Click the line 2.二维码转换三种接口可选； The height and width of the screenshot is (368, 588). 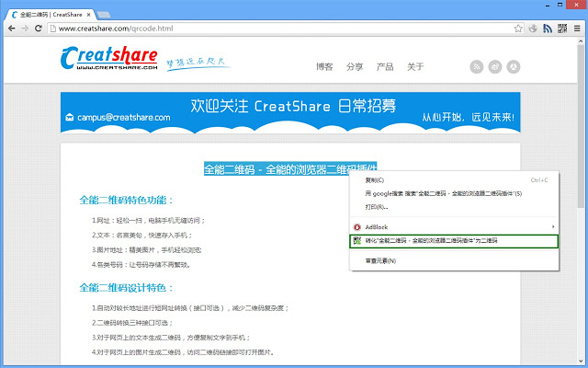click(x=132, y=323)
